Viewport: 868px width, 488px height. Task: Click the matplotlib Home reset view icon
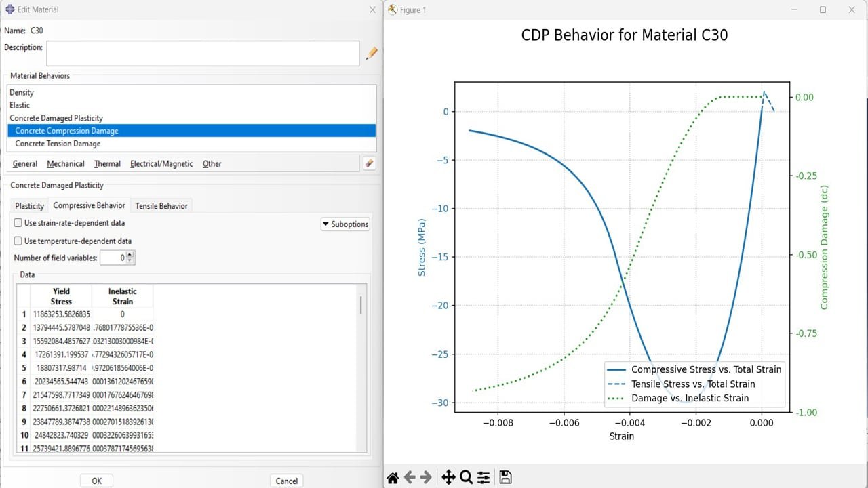click(x=393, y=478)
